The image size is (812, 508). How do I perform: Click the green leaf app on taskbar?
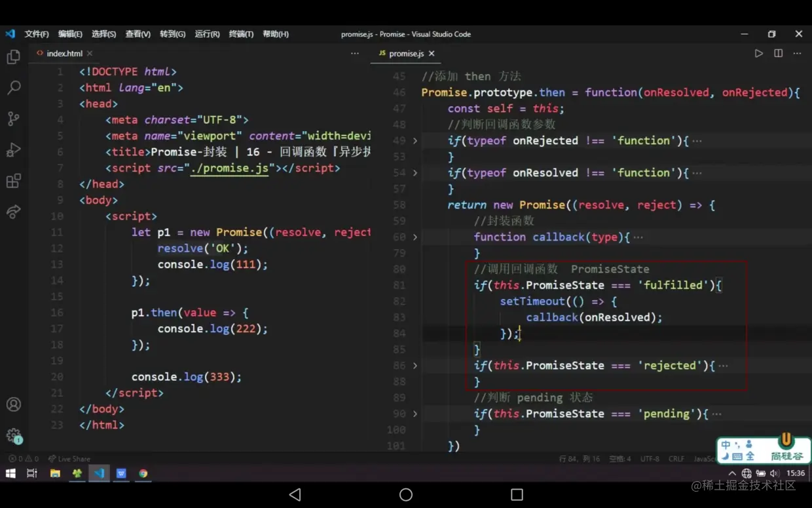tap(77, 473)
